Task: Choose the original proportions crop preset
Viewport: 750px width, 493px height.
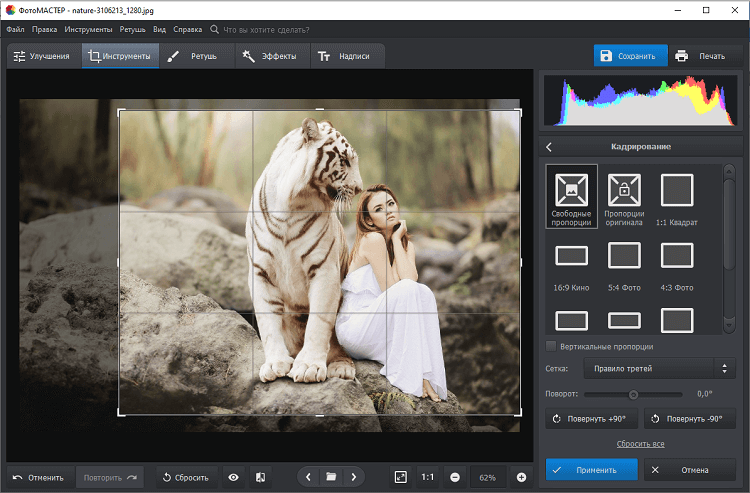Action: click(x=624, y=197)
